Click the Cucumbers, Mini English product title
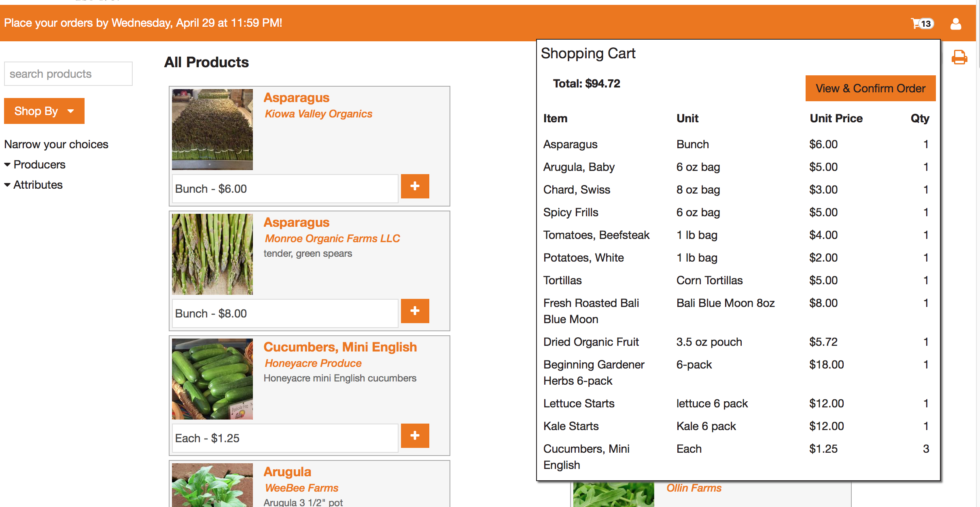 pyautogui.click(x=340, y=347)
